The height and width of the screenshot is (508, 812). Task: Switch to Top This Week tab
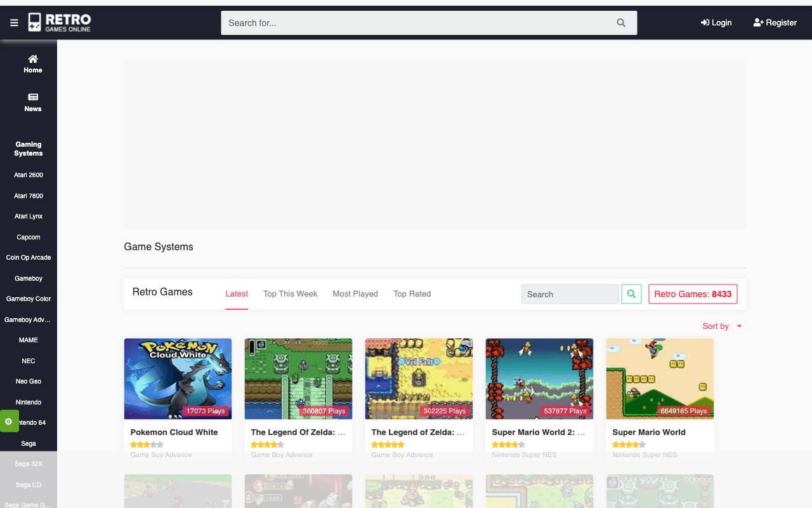tap(291, 294)
